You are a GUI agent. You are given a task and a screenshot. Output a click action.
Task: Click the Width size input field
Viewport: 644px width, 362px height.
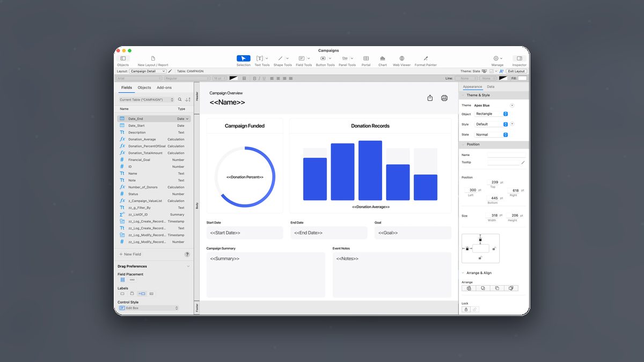click(493, 215)
